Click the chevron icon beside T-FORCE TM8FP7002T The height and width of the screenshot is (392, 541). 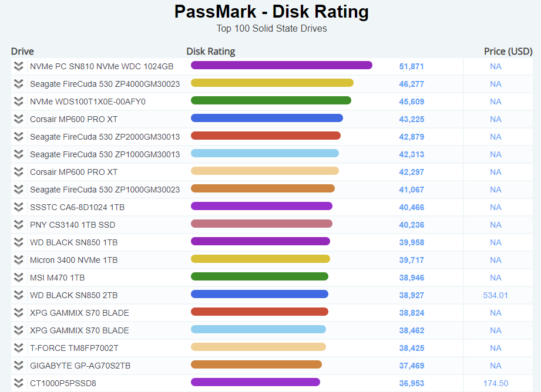click(x=18, y=348)
